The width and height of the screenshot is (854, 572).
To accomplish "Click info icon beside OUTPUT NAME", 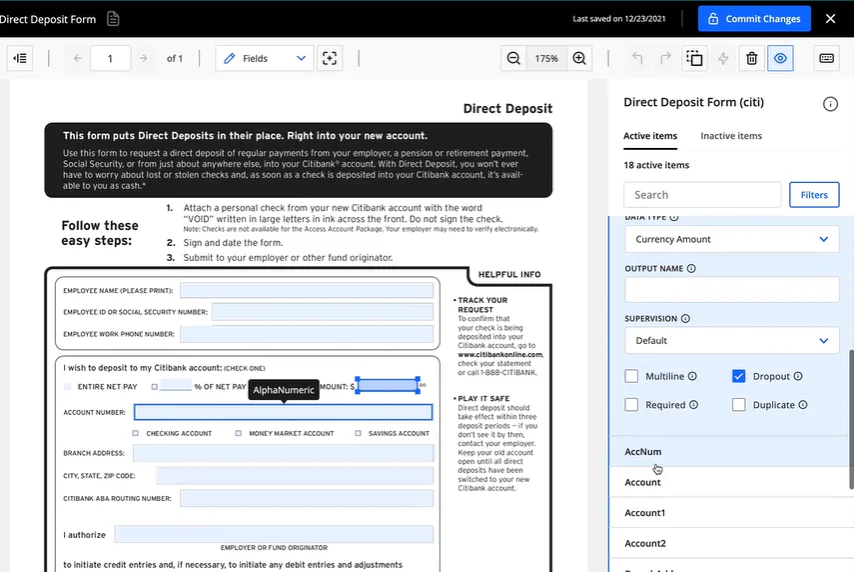I will (x=691, y=269).
